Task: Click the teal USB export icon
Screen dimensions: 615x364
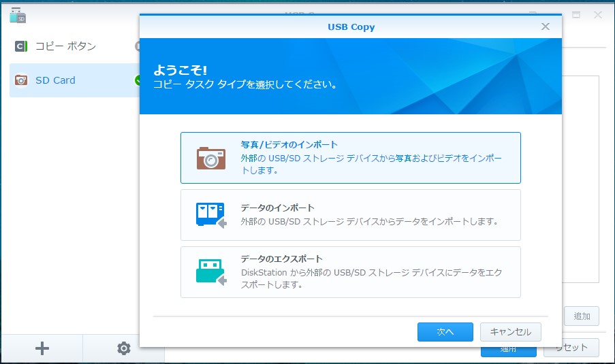Action: [x=211, y=272]
